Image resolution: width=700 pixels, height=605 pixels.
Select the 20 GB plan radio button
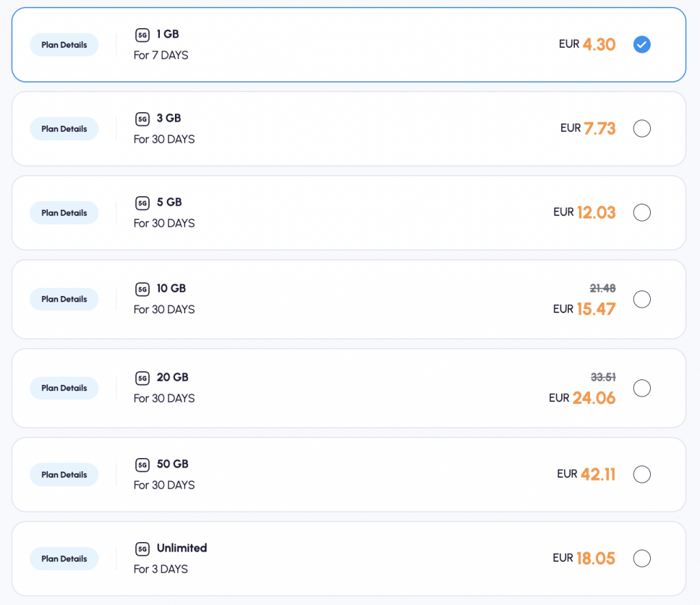pos(641,388)
